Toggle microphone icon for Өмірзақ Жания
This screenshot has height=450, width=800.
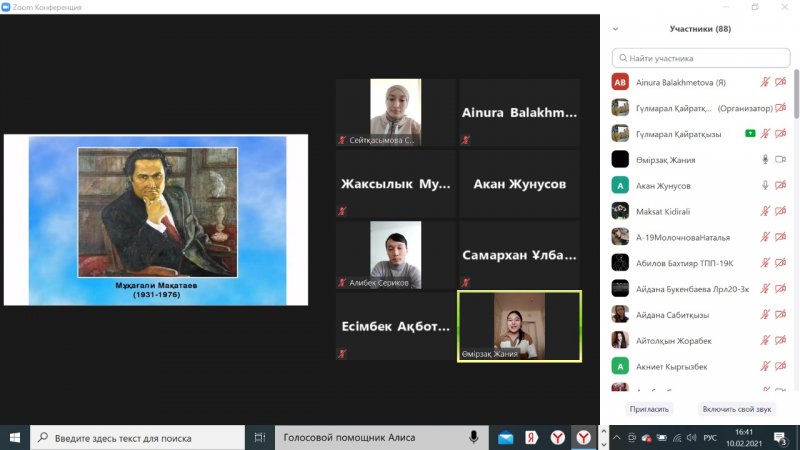[765, 160]
